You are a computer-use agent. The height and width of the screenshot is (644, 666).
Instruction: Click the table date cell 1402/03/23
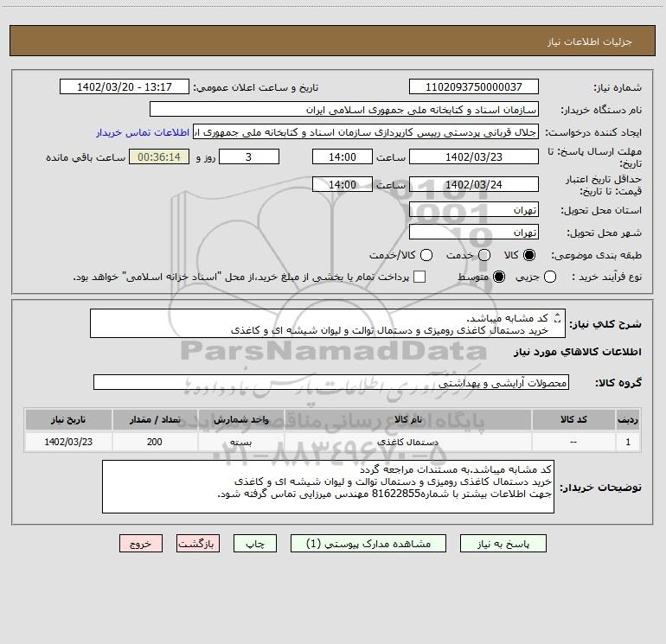(x=68, y=442)
